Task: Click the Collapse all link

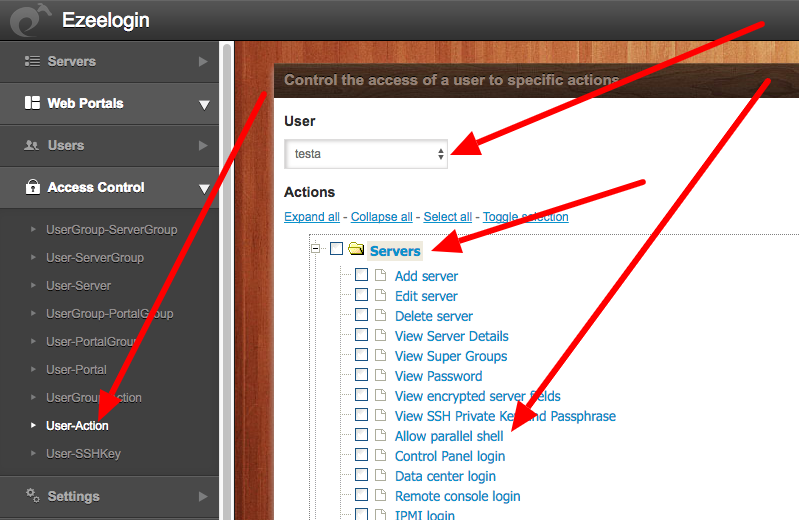Action: pyautogui.click(x=382, y=217)
